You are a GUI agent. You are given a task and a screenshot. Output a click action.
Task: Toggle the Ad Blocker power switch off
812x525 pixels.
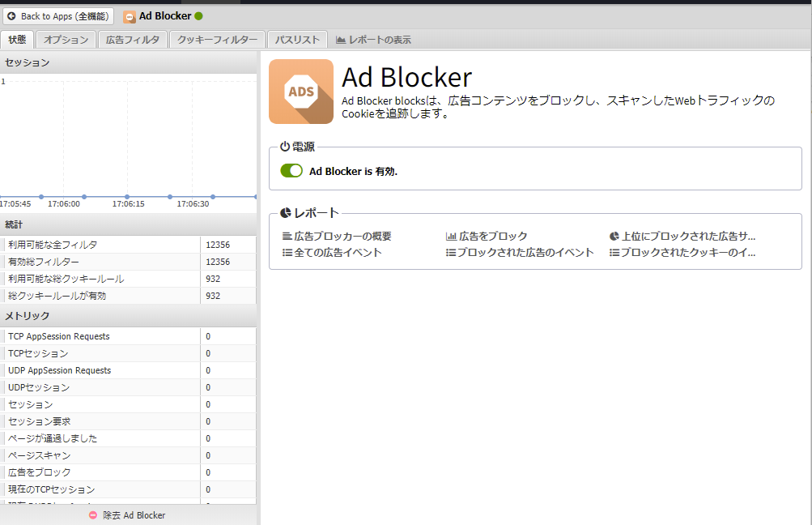(x=291, y=171)
